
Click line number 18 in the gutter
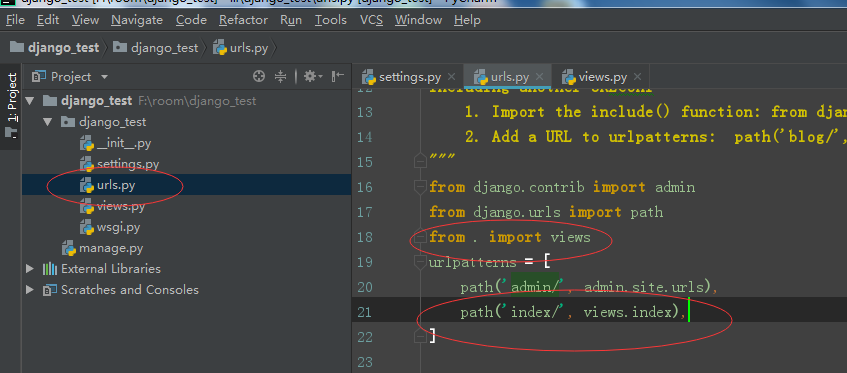click(365, 237)
